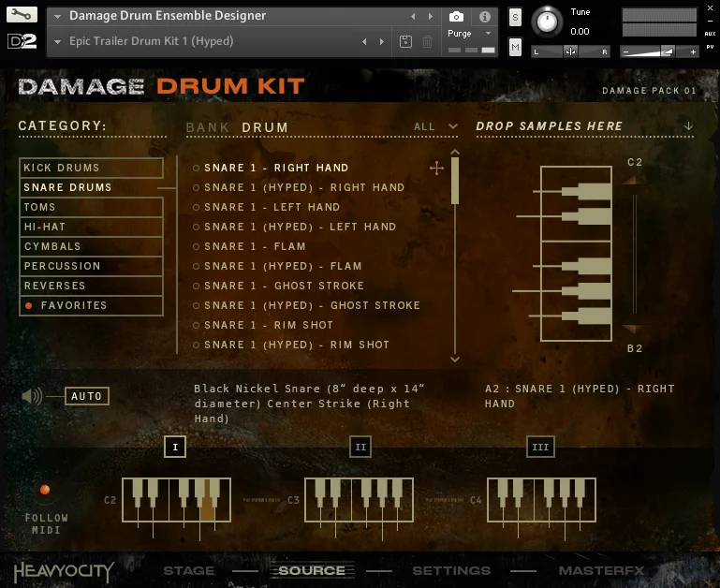Click the lower octave triangle near B2
720x588 pixels.
click(635, 329)
